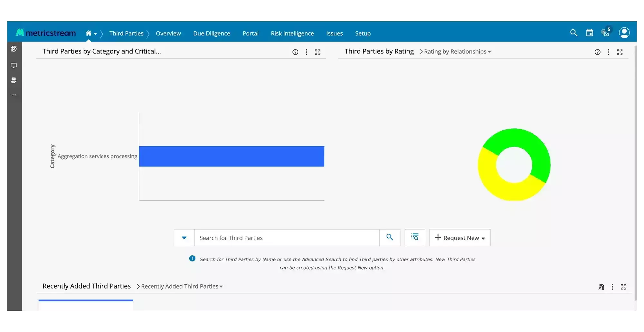Image resolution: width=644 pixels, height=332 pixels.
Task: Open kebab menu of Category chart
Action: click(306, 52)
